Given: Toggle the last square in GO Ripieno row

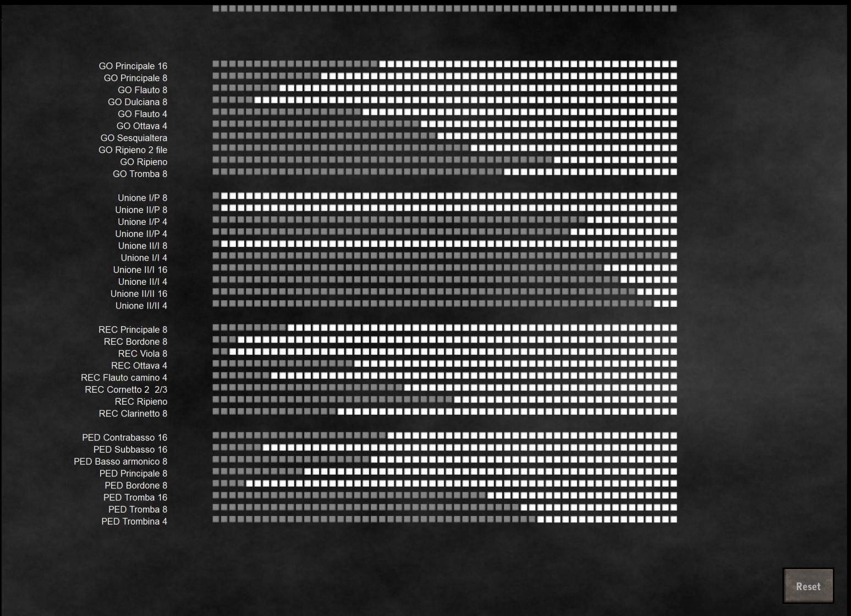Looking at the screenshot, I should point(674,160).
